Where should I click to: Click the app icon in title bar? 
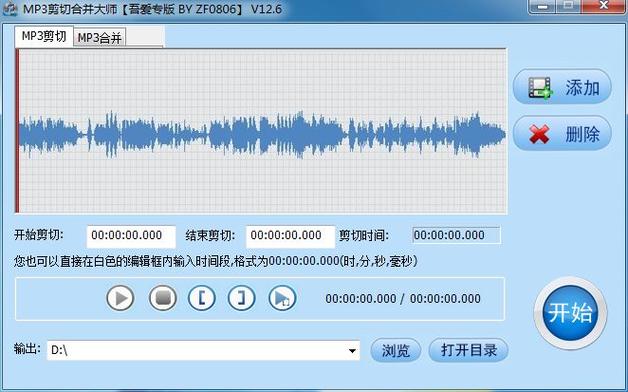(10, 9)
